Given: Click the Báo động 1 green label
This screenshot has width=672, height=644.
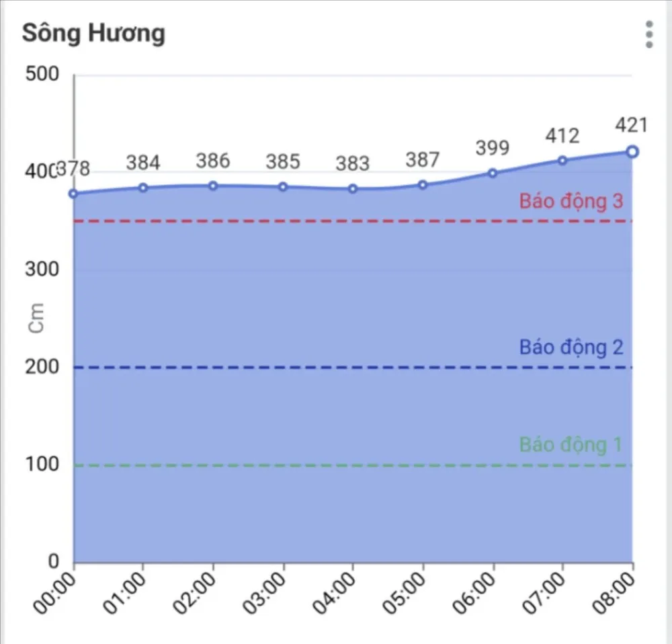Looking at the screenshot, I should (x=571, y=444).
